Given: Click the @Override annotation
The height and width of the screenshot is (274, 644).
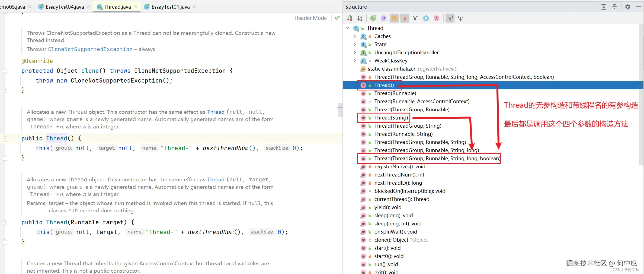Looking at the screenshot, I should [x=37, y=61].
